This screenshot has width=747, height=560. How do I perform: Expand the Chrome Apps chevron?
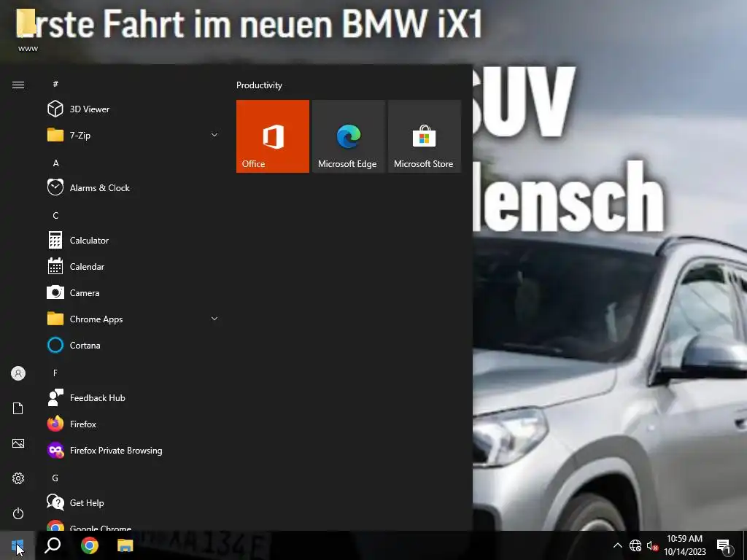coord(214,319)
